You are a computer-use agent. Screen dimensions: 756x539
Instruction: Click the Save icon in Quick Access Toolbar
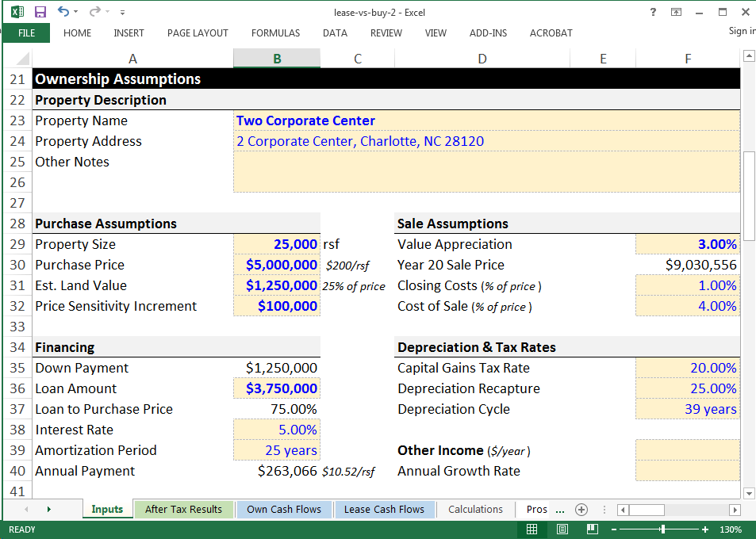click(x=40, y=12)
